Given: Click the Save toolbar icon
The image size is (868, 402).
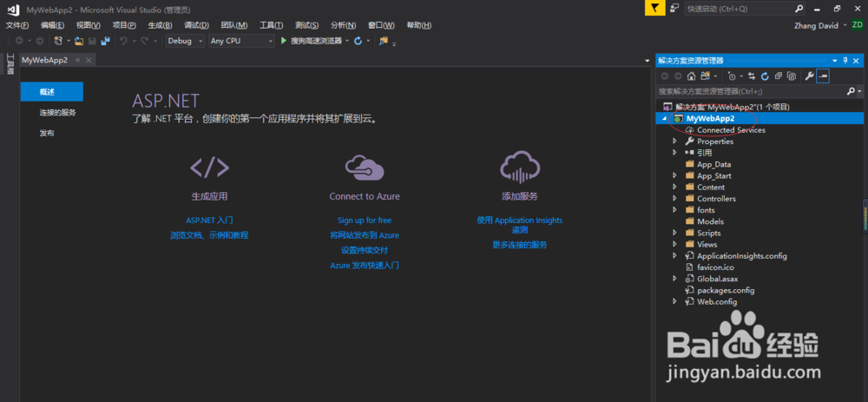Looking at the screenshot, I should 93,41.
